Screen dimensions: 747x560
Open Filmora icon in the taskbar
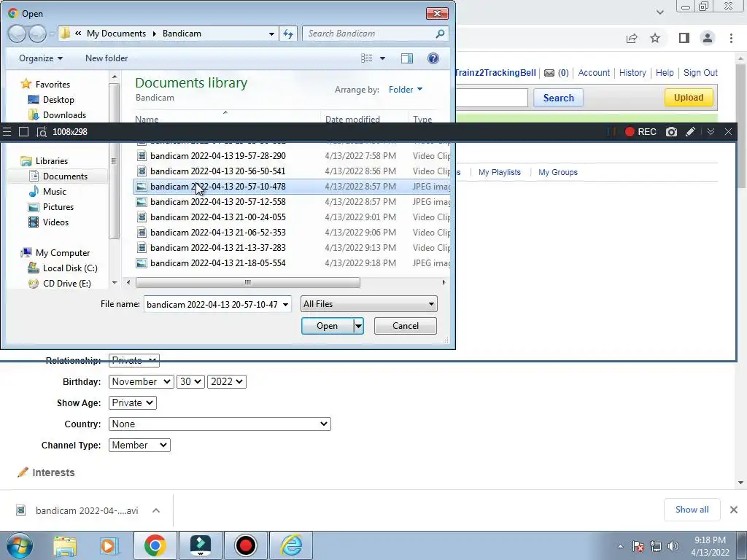tap(201, 545)
